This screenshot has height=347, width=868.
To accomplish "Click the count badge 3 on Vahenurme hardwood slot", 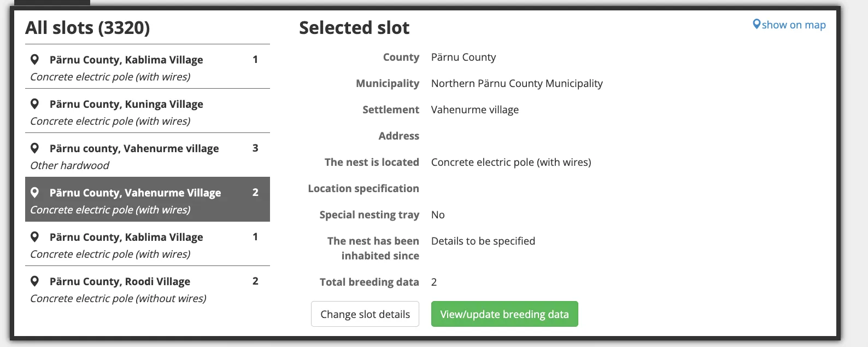I will click(255, 148).
